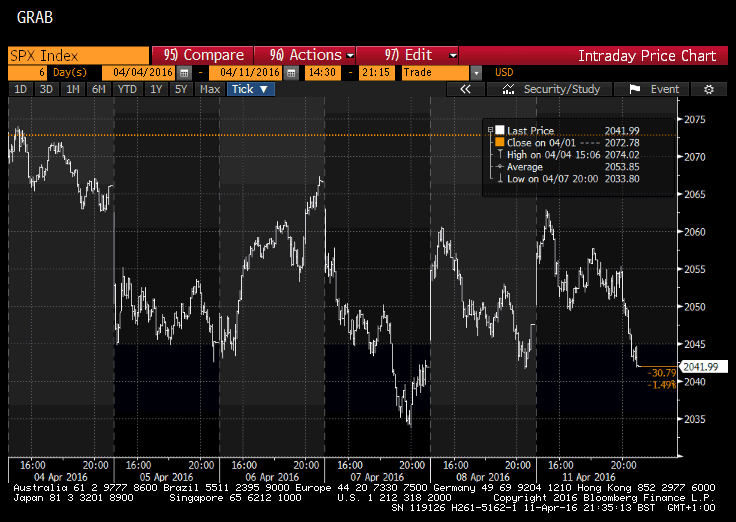Click the 2060 y-axis label
Screen dimensions: 736x522
pos(694,232)
